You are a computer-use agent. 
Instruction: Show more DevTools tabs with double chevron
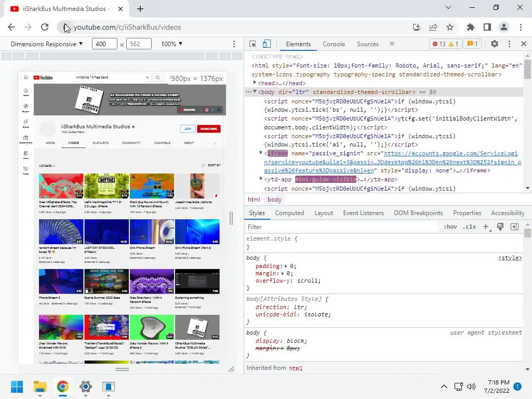coord(392,44)
